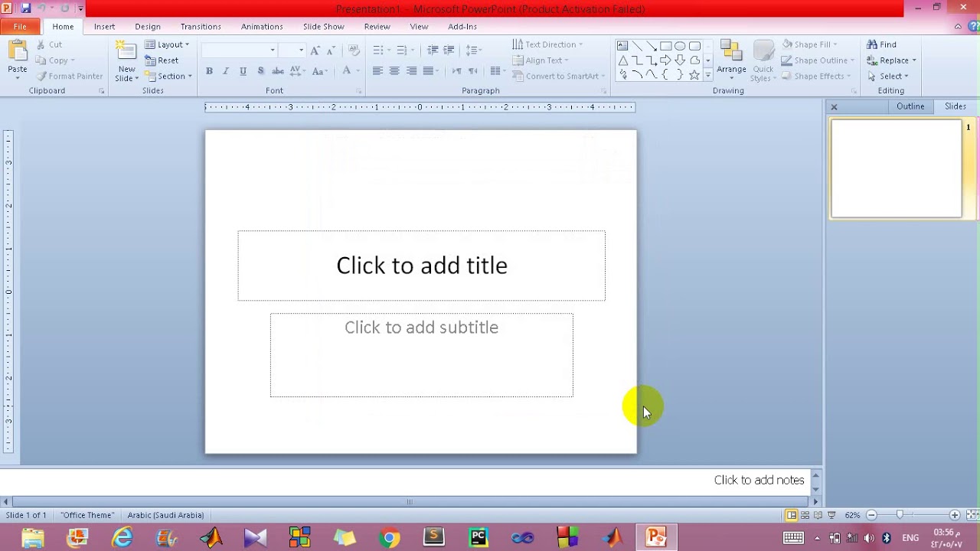Open the Select dropdown in Editing
The image size is (980, 551).
click(x=888, y=77)
